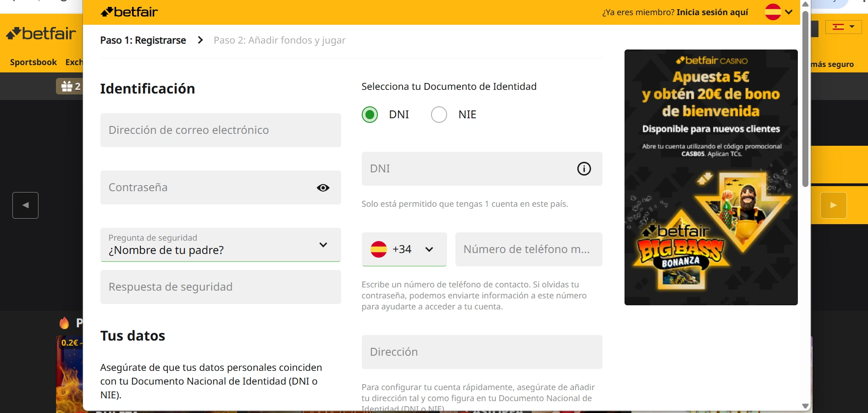
Task: Toggle password visibility with the eye icon
Action: click(x=323, y=188)
